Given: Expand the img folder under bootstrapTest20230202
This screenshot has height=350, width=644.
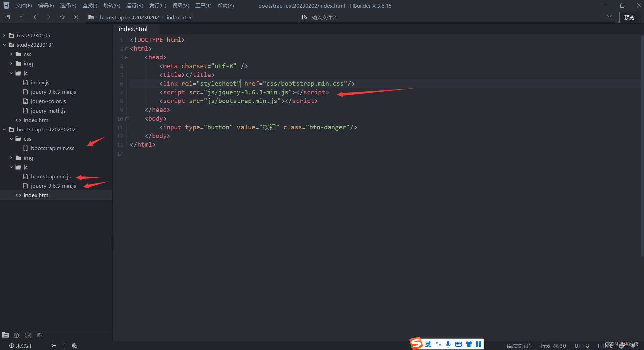Looking at the screenshot, I should (x=11, y=158).
